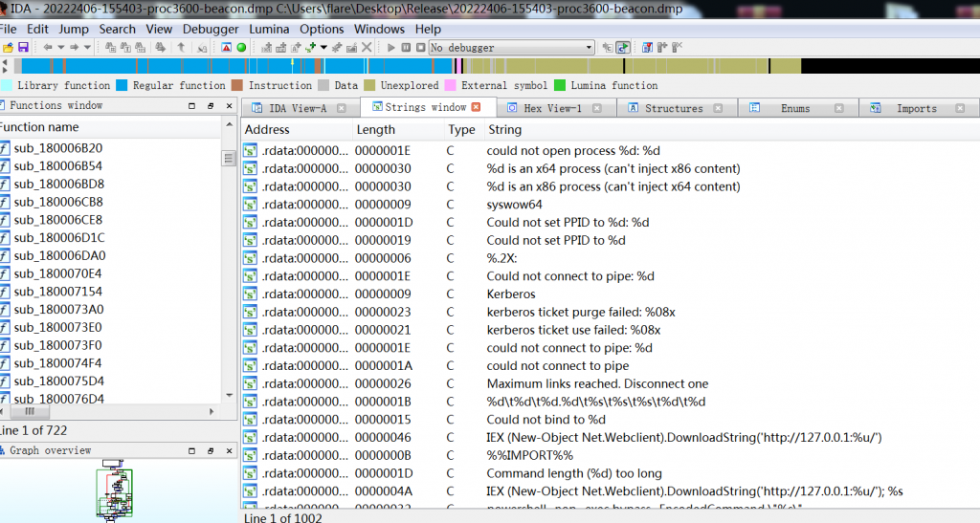This screenshot has width=980, height=523.
Task: Open dropdown next to green cross-reference icon
Action: tap(323, 48)
